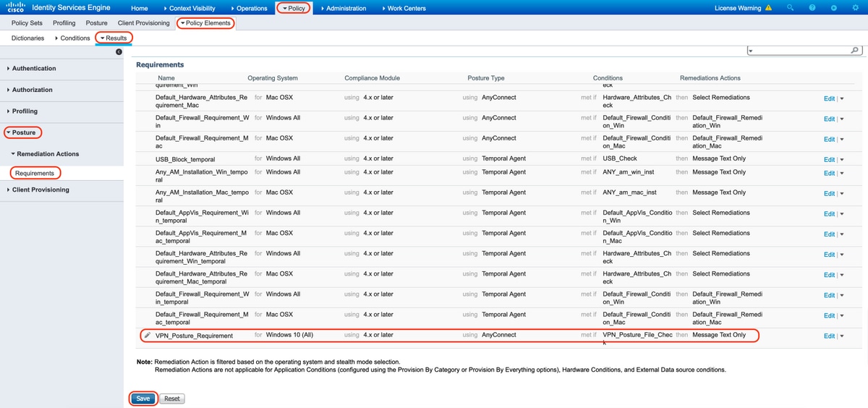Click the ANY_am_mac_inst condition cell
Screen dimensions: 868x408
[x=629, y=192]
